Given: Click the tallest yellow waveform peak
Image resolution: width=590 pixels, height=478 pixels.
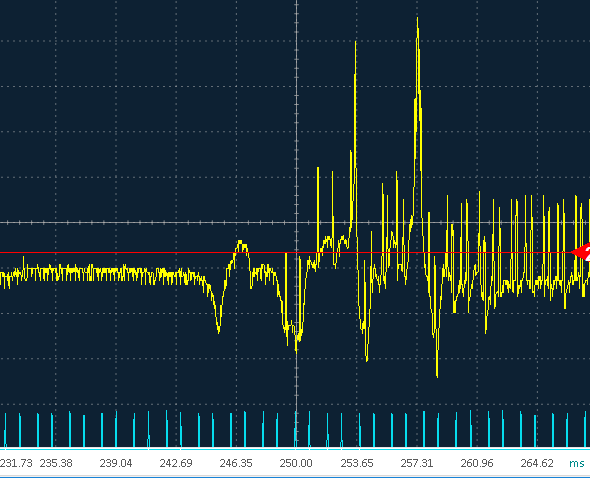Looking at the screenshot, I should pyautogui.click(x=417, y=19).
